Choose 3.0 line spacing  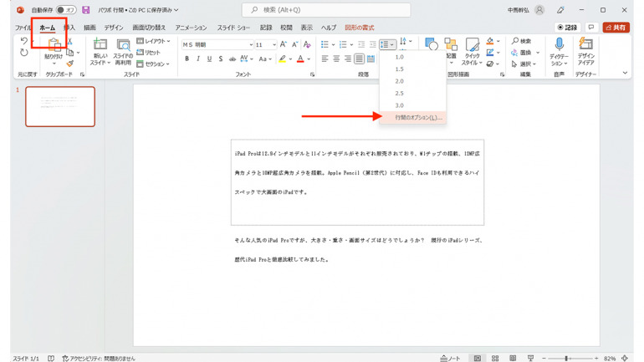(x=413, y=105)
